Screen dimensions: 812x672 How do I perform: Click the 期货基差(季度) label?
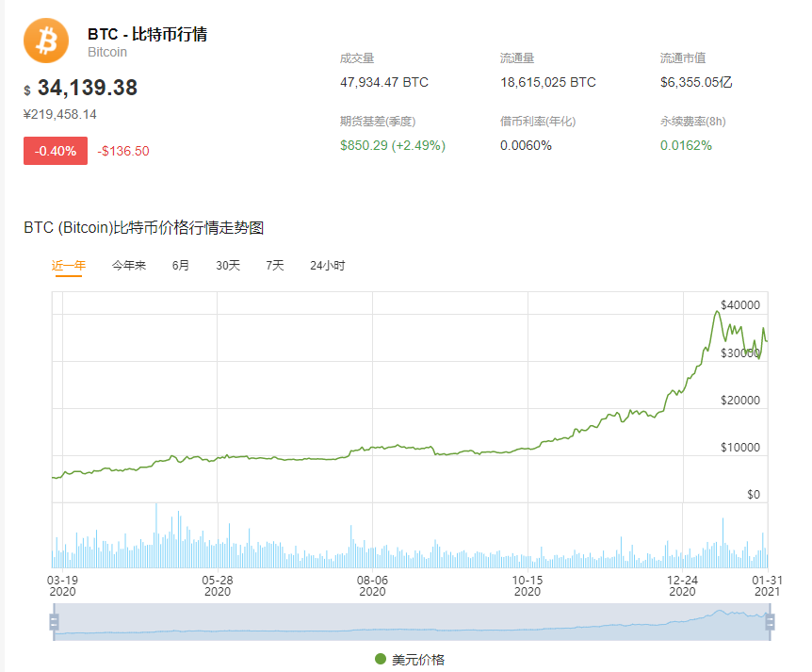(x=378, y=122)
